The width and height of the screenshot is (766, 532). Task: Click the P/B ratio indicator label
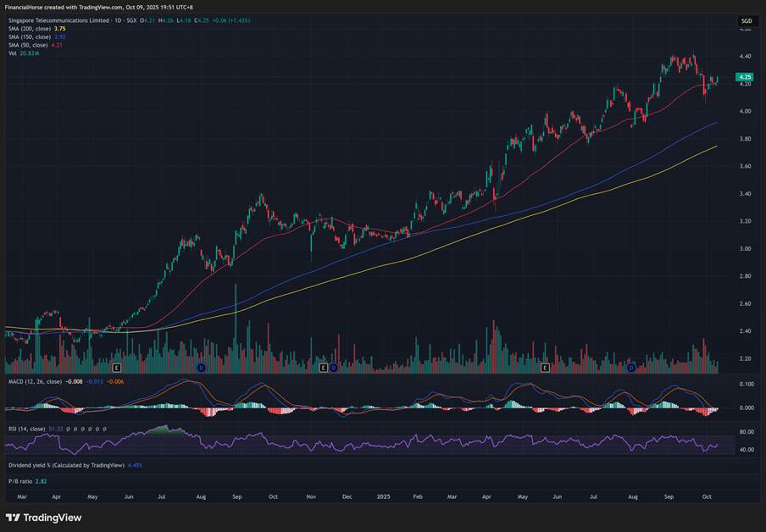pyautogui.click(x=22, y=480)
